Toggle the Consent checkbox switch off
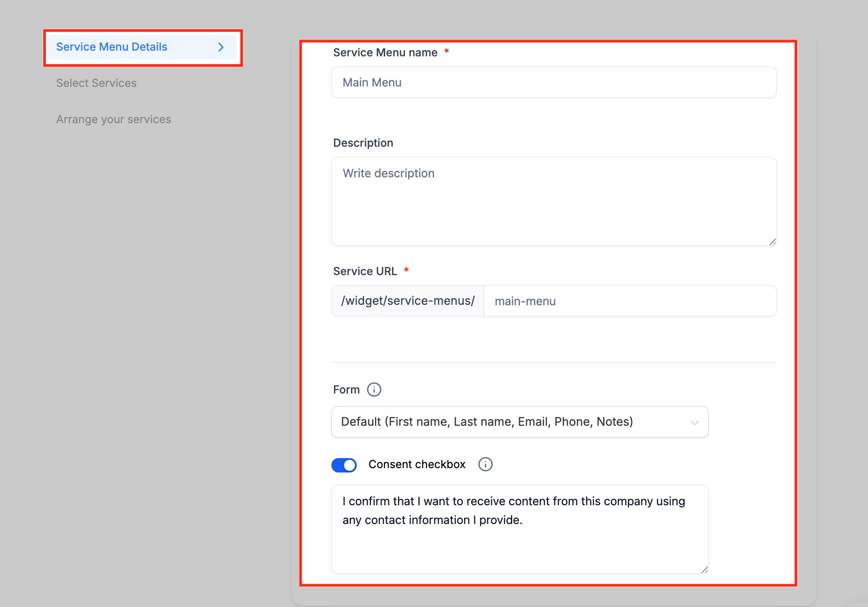 [344, 465]
